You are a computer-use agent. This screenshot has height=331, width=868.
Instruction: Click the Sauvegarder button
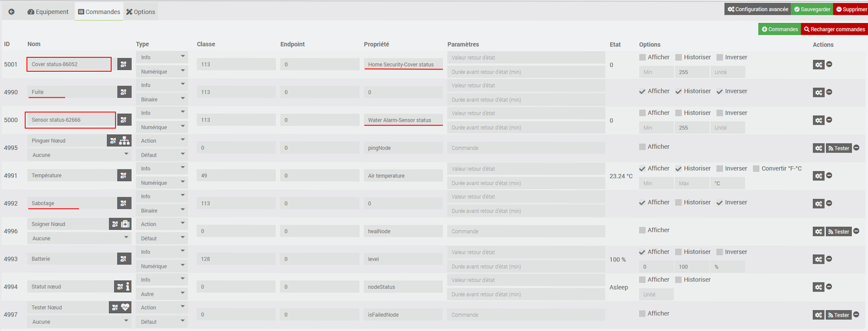pos(812,9)
